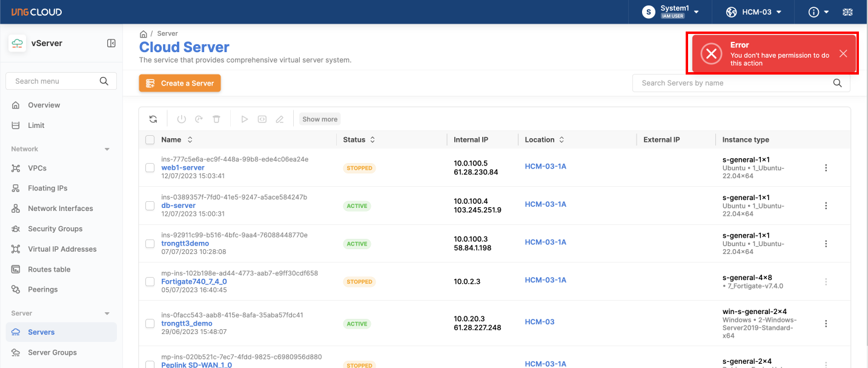
Task: Click the Search menu input field
Action: click(x=55, y=81)
